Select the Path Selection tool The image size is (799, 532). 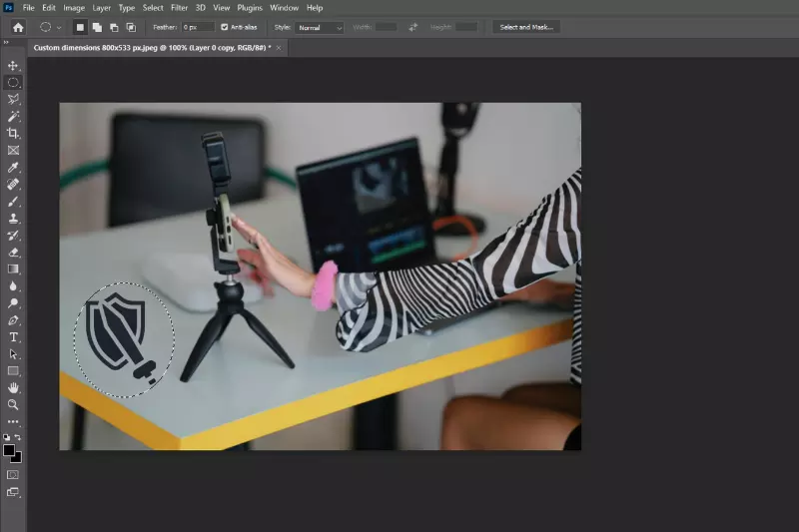[x=13, y=354]
